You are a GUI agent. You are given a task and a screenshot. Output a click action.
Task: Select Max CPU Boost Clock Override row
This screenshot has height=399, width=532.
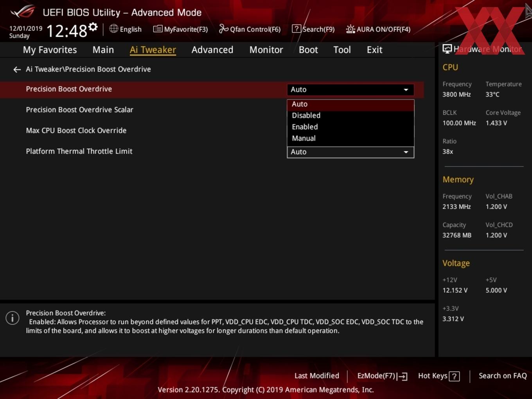point(76,131)
